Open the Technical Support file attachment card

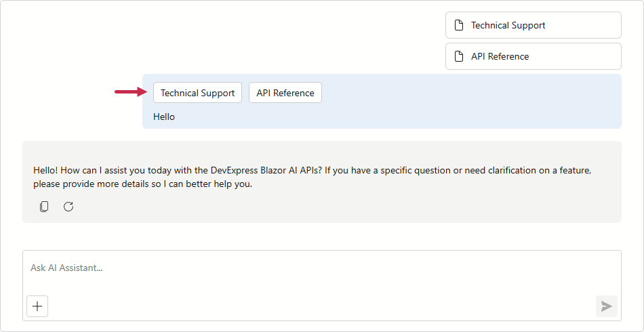pyautogui.click(x=533, y=25)
